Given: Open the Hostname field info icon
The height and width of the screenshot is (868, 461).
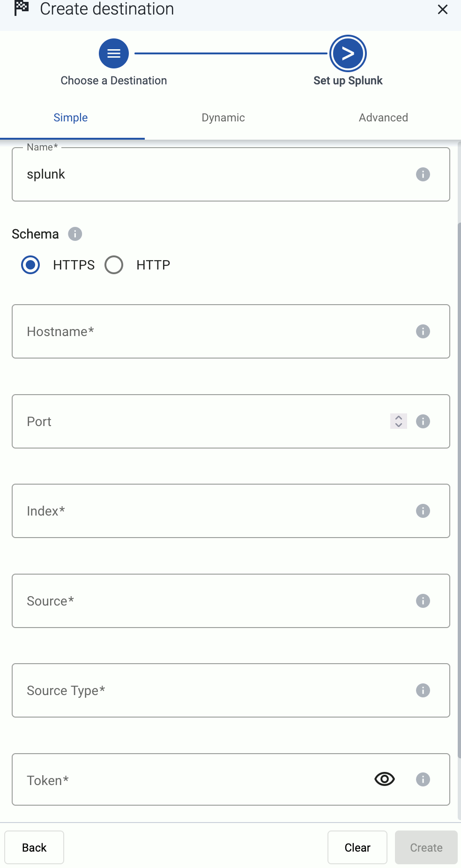Looking at the screenshot, I should click(423, 331).
